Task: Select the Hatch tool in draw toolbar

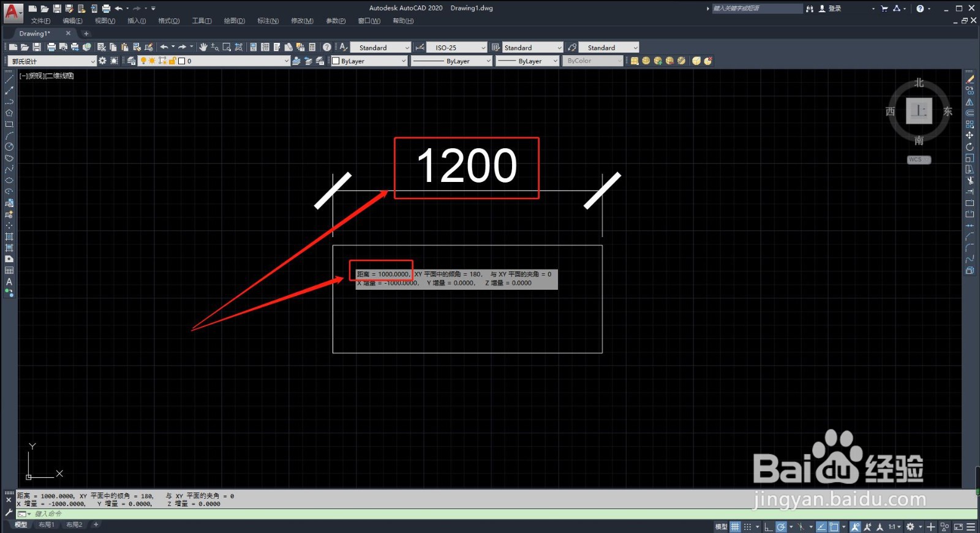Action: [x=9, y=236]
